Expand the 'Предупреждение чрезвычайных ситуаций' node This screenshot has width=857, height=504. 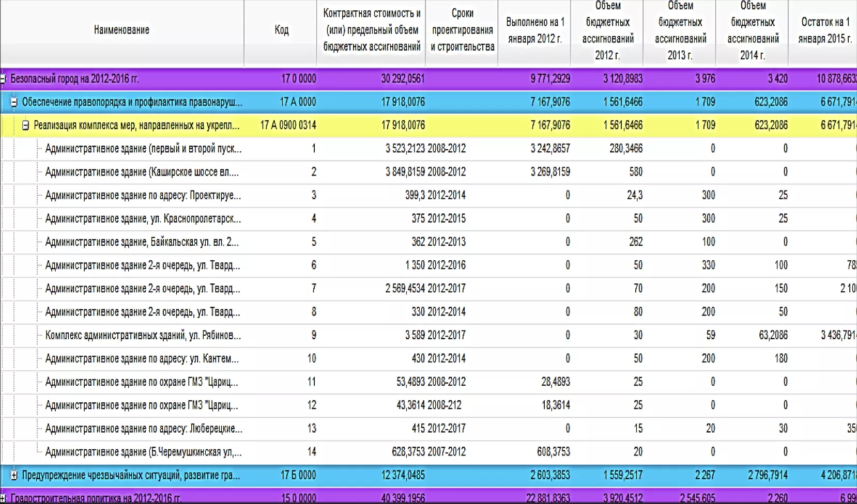pos(14,475)
